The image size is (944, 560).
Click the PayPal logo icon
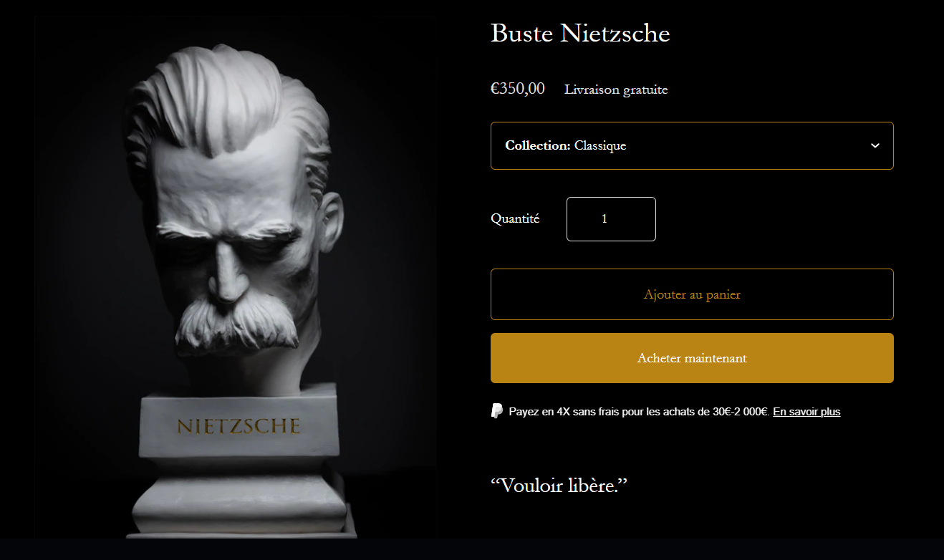click(496, 411)
